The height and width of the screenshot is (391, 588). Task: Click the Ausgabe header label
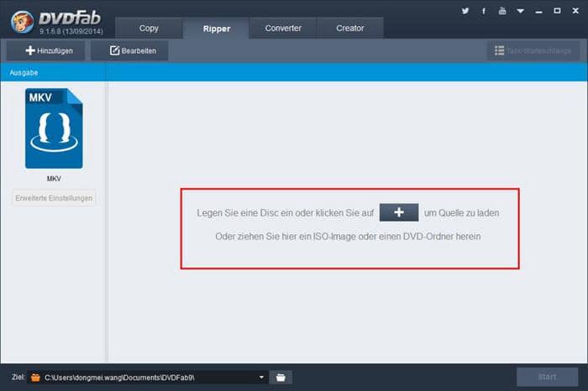[24, 73]
